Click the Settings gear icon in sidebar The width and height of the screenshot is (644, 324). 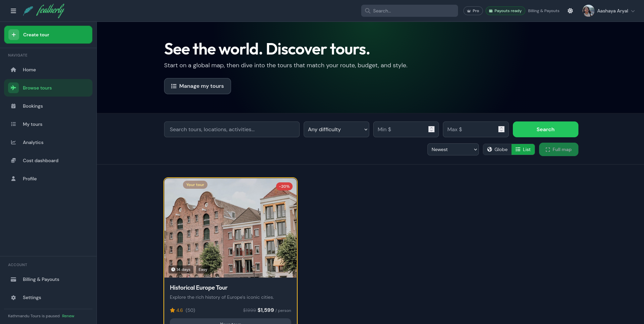13,297
